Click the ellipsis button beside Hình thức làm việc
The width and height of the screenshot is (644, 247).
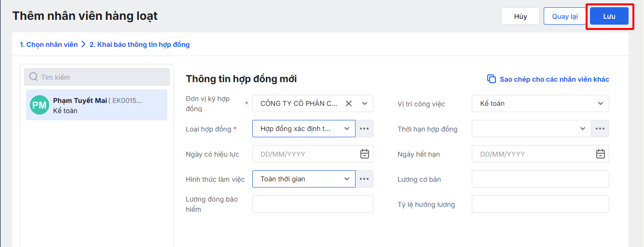[364, 179]
